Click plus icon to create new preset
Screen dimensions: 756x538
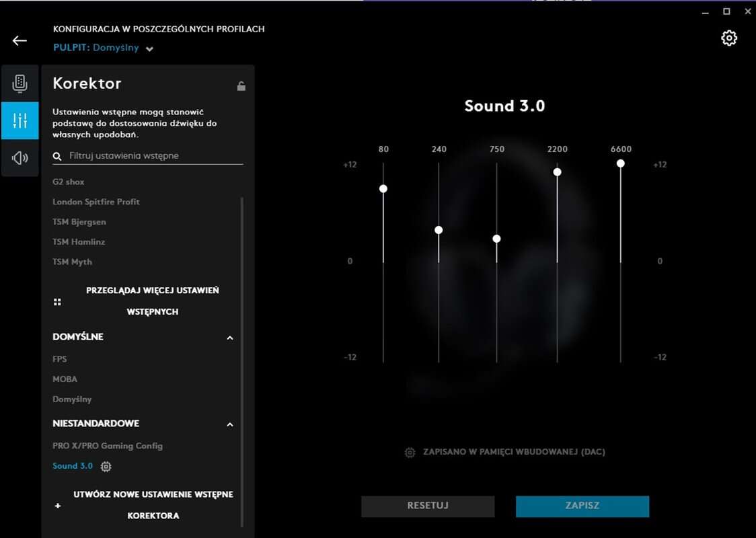(x=58, y=506)
